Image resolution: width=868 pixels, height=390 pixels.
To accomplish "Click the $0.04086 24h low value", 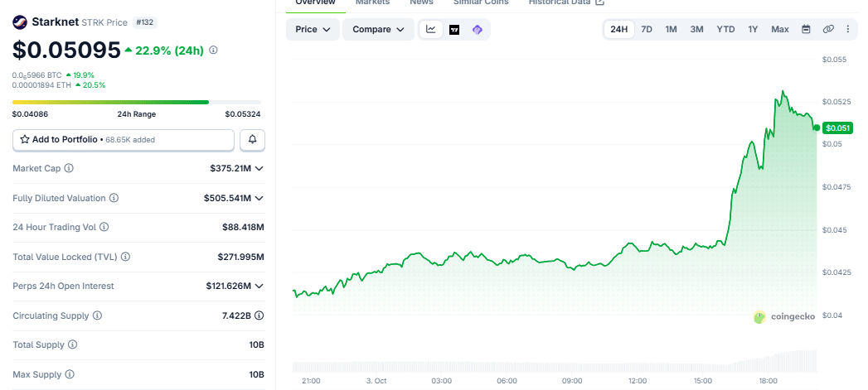I will coord(30,114).
